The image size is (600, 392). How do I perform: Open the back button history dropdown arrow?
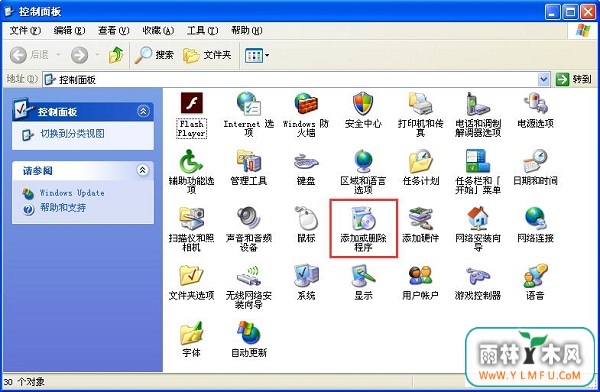click(59, 55)
